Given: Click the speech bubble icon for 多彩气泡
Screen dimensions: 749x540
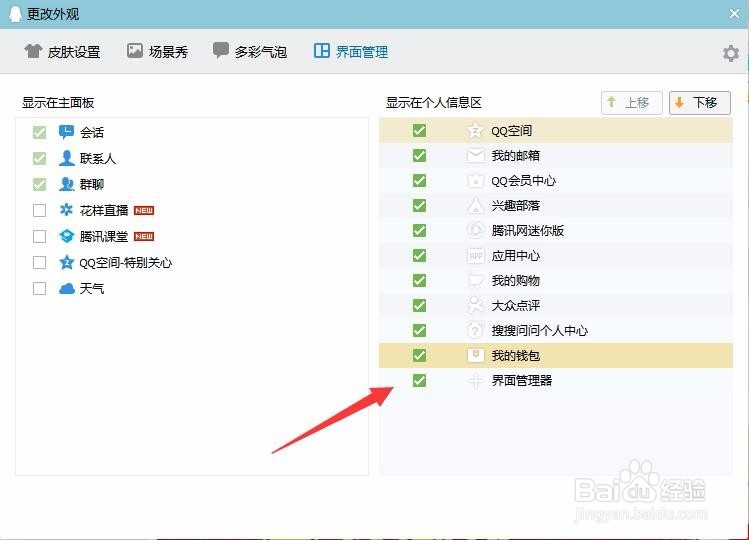Looking at the screenshot, I should 220,50.
